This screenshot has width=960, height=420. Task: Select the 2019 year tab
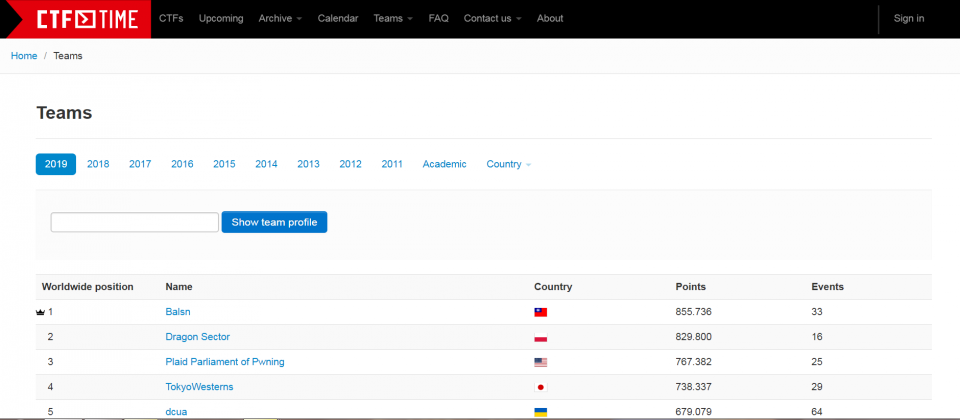click(x=56, y=164)
